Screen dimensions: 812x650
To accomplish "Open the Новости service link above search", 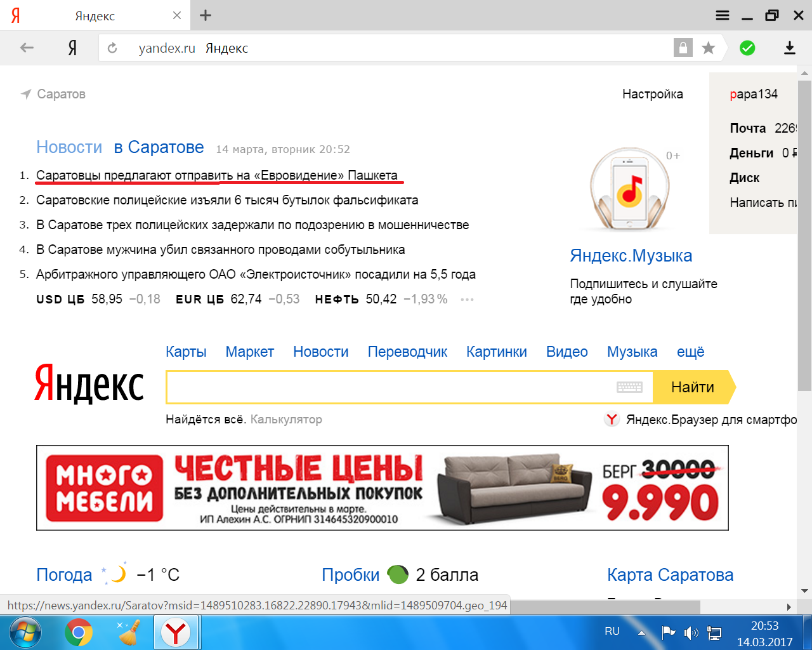I will [x=321, y=352].
